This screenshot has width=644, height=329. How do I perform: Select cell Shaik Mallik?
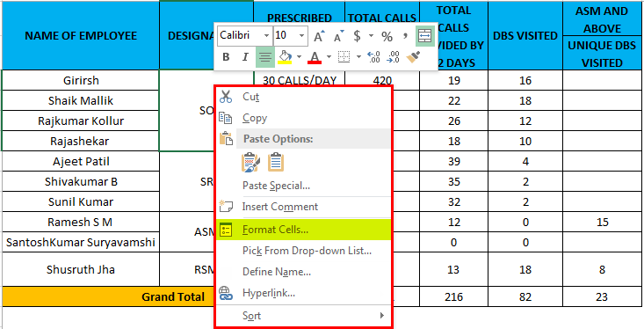81,100
